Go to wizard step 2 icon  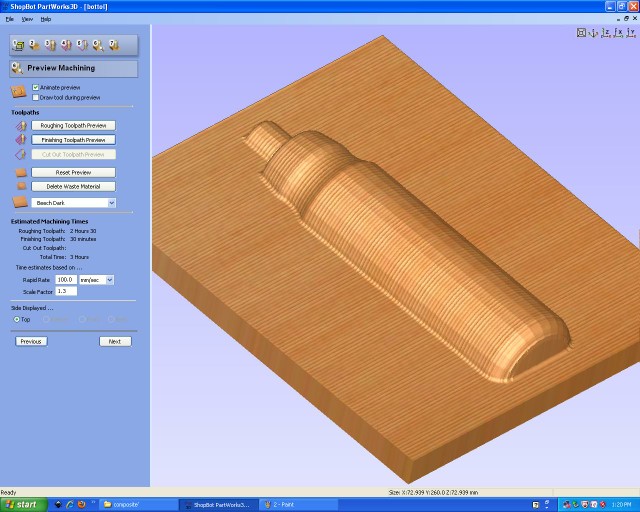(34, 45)
